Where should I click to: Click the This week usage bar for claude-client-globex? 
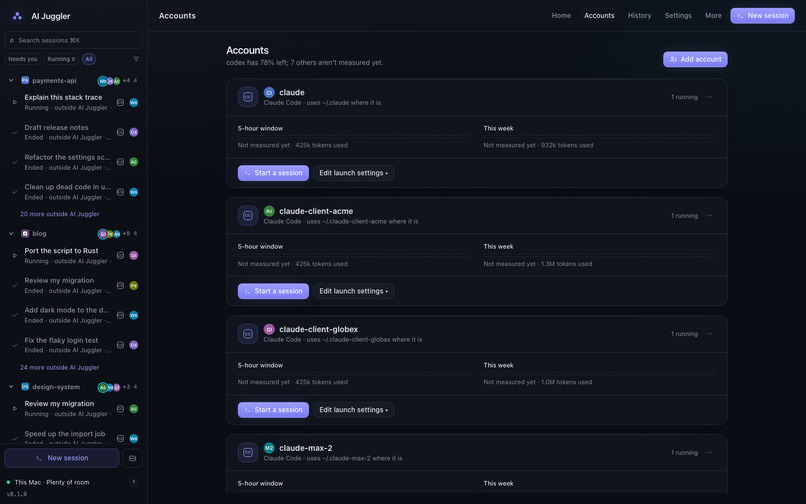point(599,374)
